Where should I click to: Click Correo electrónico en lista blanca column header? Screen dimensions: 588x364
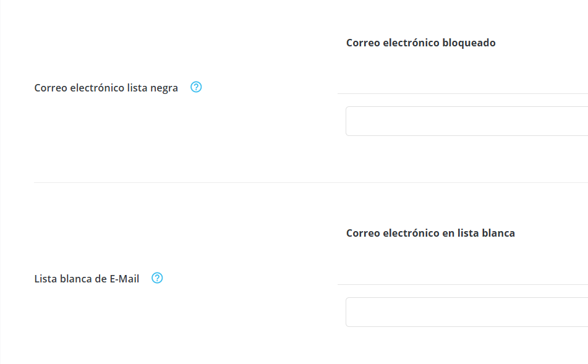pyautogui.click(x=430, y=233)
